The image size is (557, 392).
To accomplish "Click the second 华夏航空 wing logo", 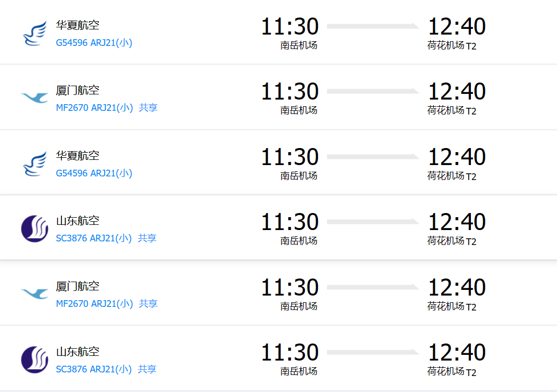I will pos(35,164).
